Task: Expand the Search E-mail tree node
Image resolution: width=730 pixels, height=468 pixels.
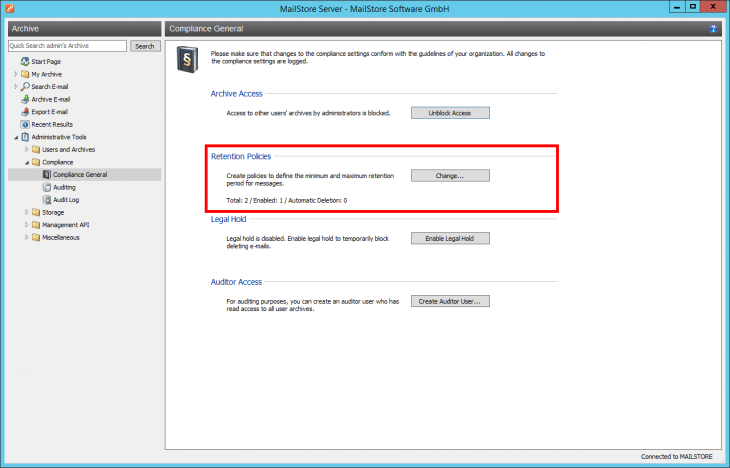Action: (16, 87)
